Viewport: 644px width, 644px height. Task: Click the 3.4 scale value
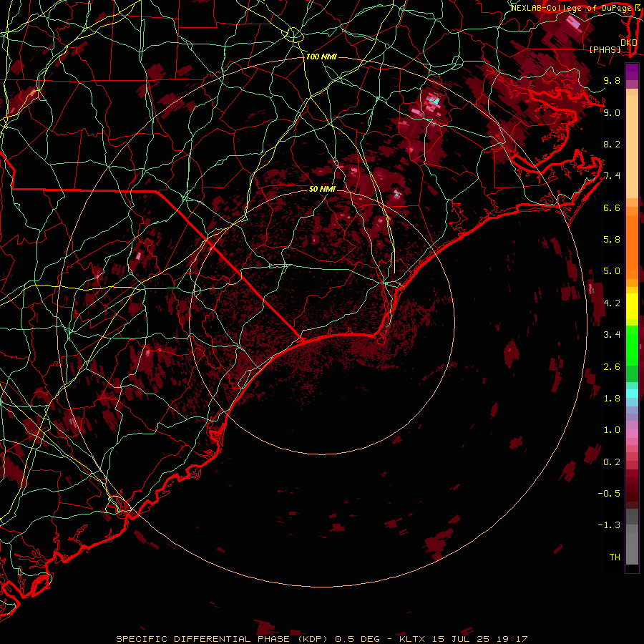point(612,335)
